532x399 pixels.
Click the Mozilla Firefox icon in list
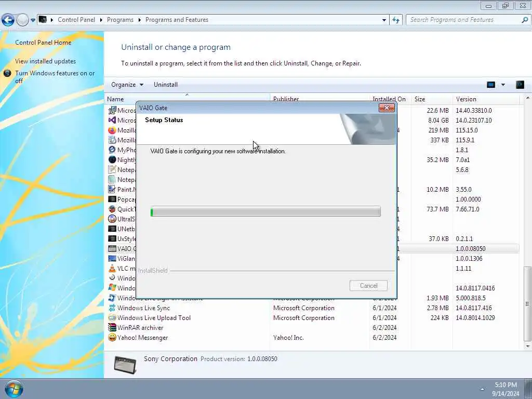[112, 130]
